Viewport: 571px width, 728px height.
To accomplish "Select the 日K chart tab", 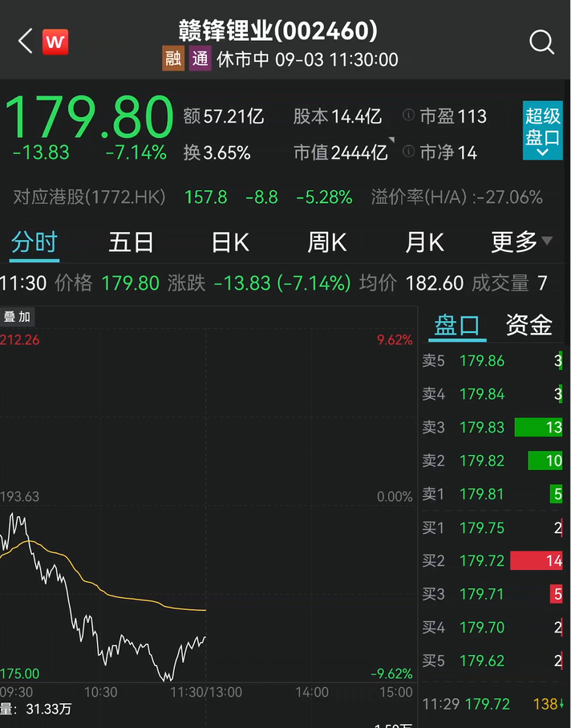I will pyautogui.click(x=230, y=242).
